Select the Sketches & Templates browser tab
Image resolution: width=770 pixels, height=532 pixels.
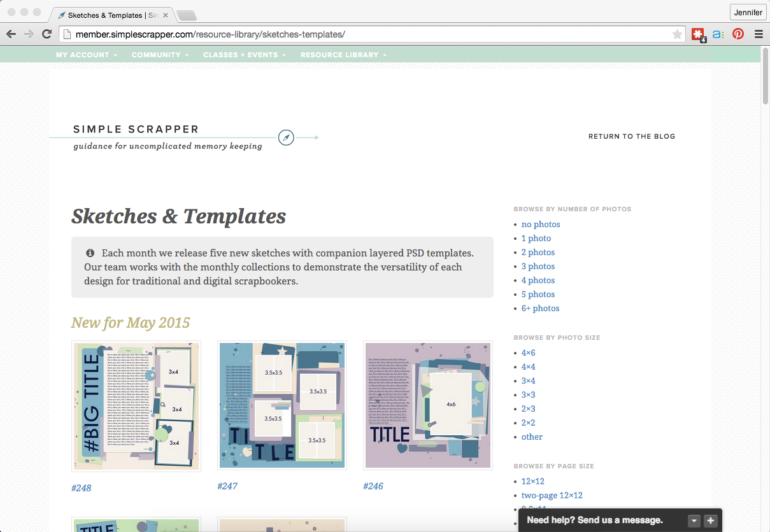[x=108, y=15]
